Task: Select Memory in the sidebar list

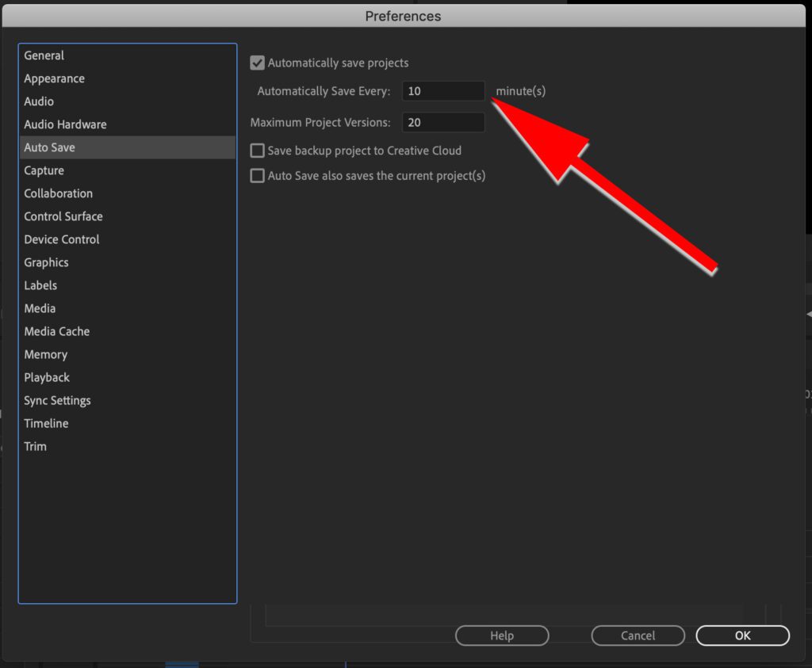Action: coord(128,354)
